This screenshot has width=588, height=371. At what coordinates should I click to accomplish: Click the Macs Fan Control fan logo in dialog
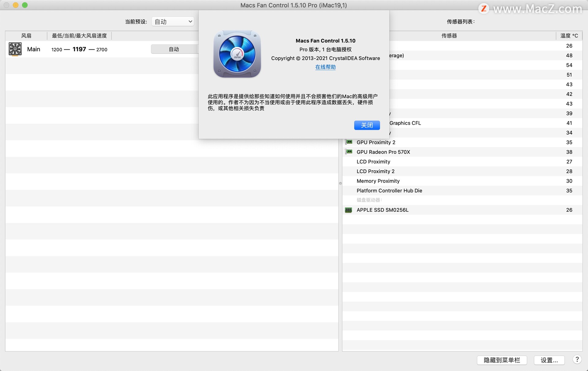(236, 54)
